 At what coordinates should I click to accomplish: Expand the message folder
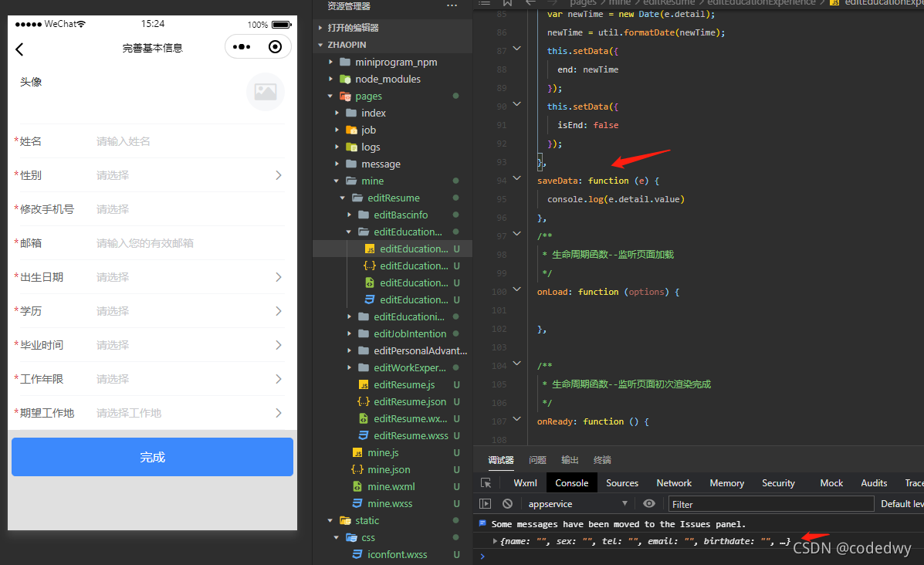click(392, 164)
